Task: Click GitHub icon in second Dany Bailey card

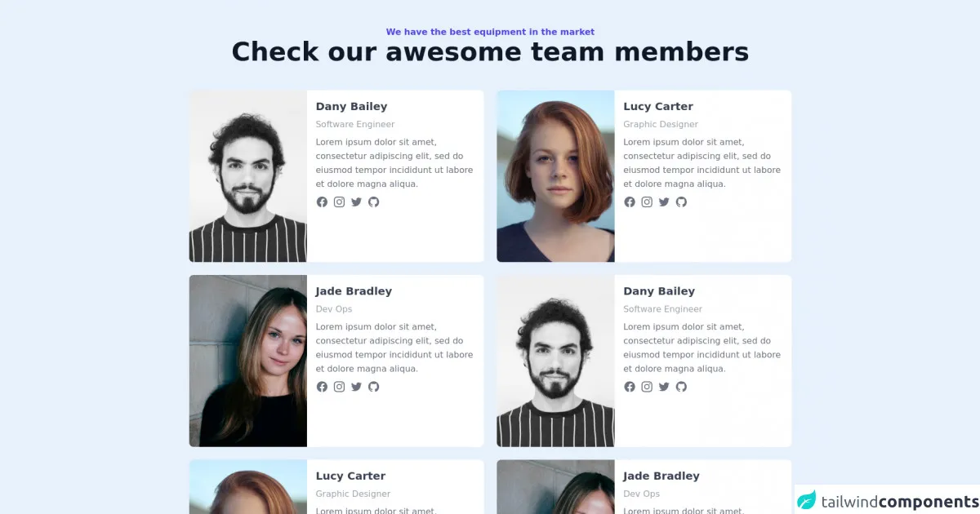Action: pyautogui.click(x=681, y=387)
